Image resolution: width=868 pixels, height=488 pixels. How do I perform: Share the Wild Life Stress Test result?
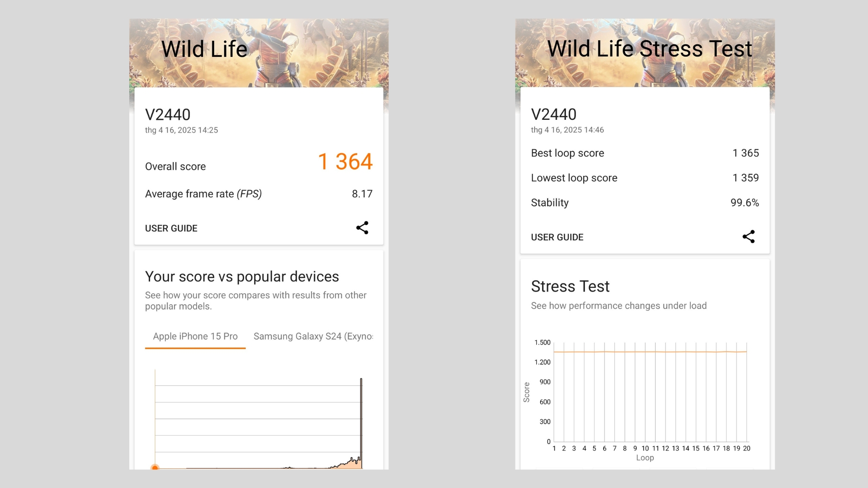click(x=749, y=237)
